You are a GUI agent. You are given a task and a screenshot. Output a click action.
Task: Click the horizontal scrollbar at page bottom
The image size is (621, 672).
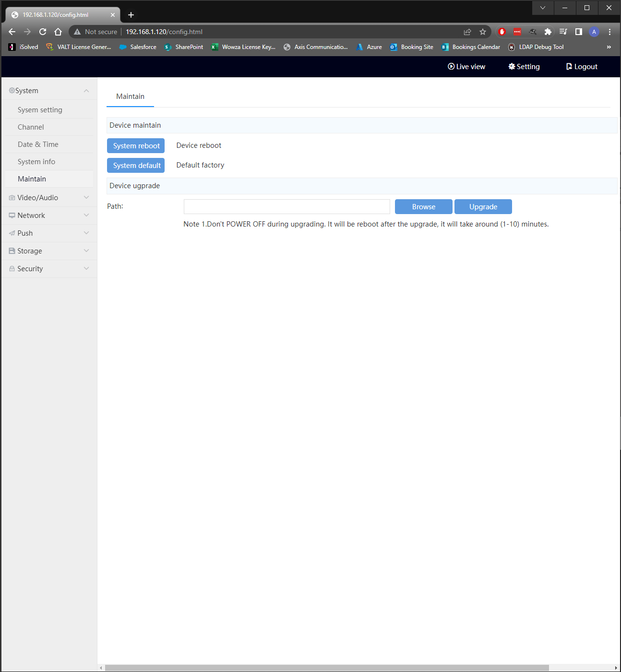pyautogui.click(x=327, y=668)
